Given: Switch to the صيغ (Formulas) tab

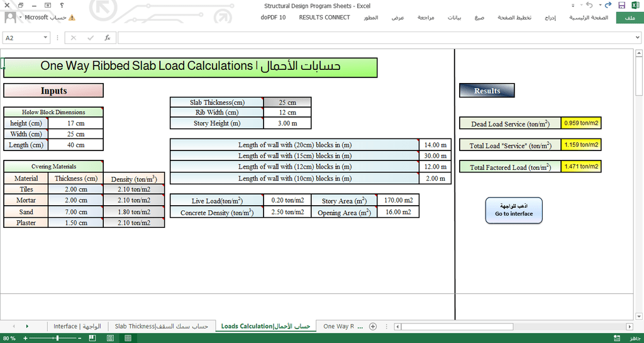Looking at the screenshot, I should pyautogui.click(x=479, y=18).
